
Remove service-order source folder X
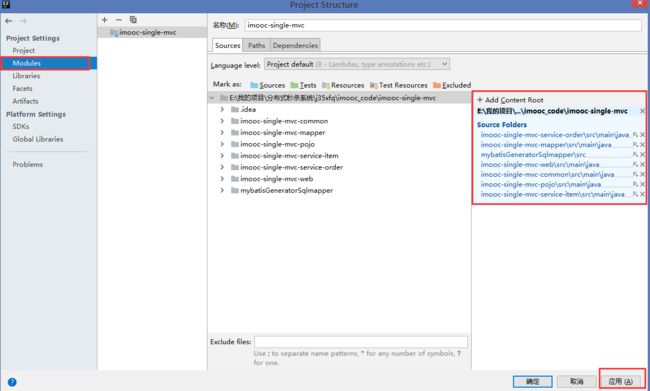[642, 135]
